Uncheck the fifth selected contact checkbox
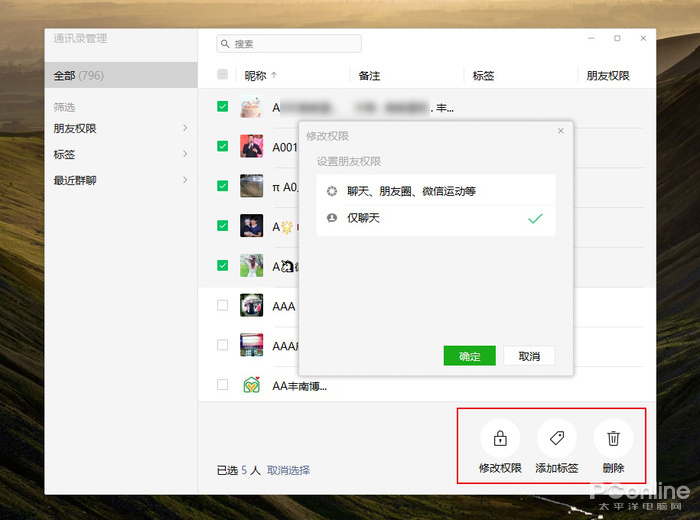700x520 pixels. [222, 266]
